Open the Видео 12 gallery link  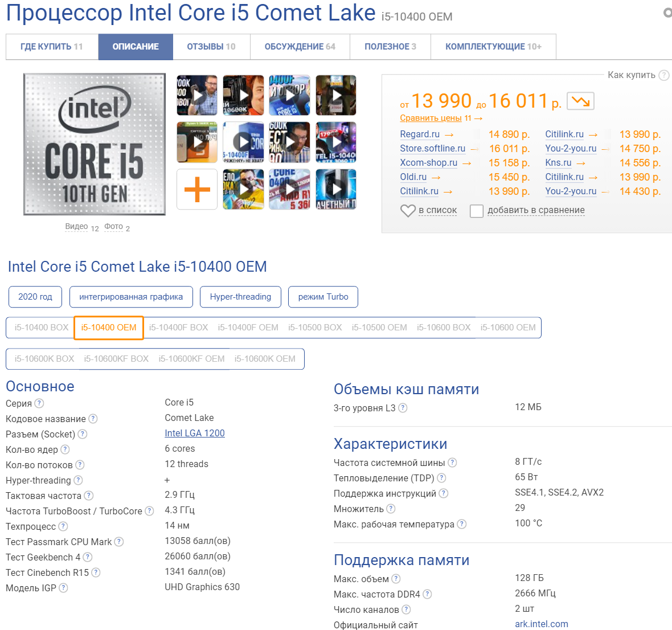(x=82, y=227)
